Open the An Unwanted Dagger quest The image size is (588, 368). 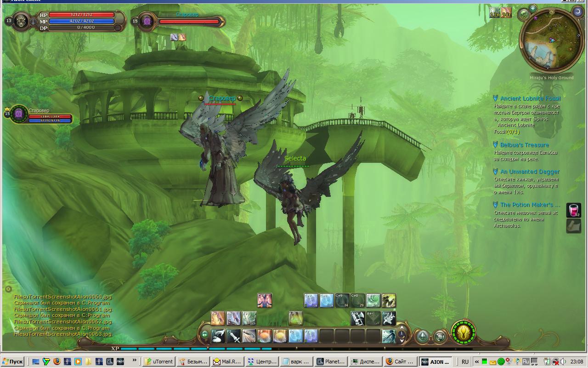[x=530, y=172]
